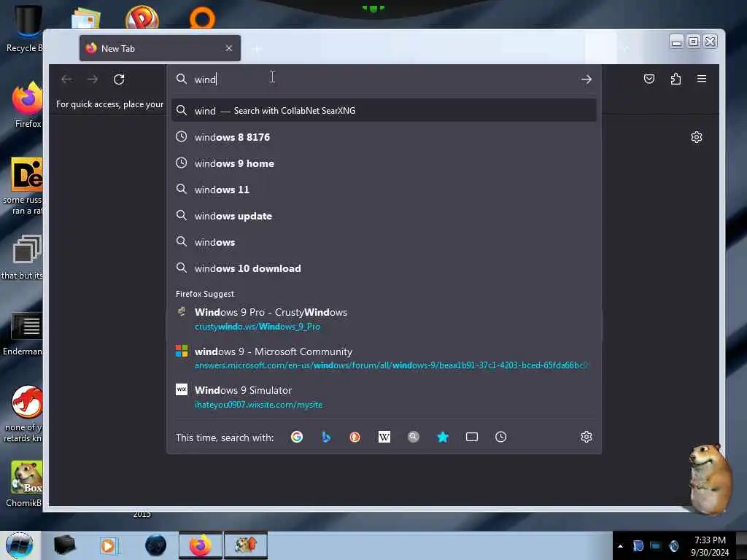Choose 'wind — Search with CollabNet SearXNG'

click(384, 111)
